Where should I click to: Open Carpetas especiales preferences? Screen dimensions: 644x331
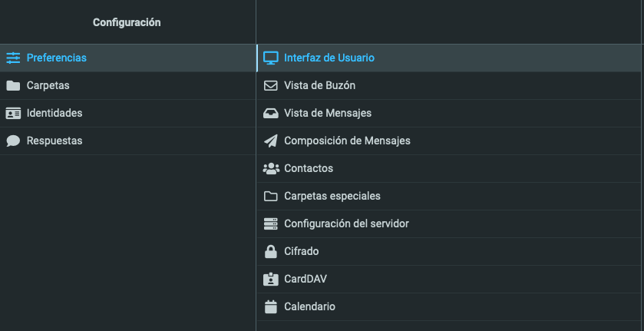pyautogui.click(x=448, y=196)
